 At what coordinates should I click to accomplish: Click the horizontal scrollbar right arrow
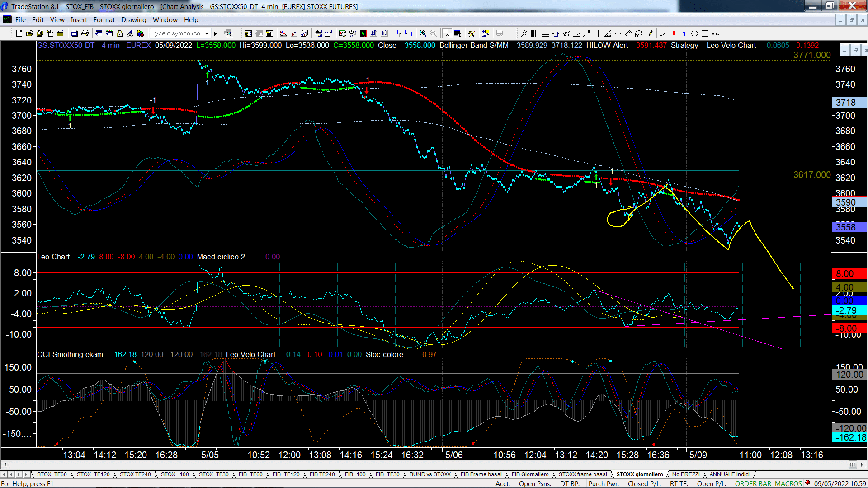click(863, 465)
